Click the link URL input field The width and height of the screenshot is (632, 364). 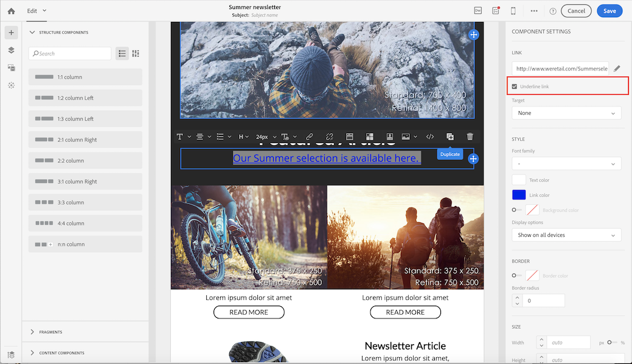click(560, 69)
